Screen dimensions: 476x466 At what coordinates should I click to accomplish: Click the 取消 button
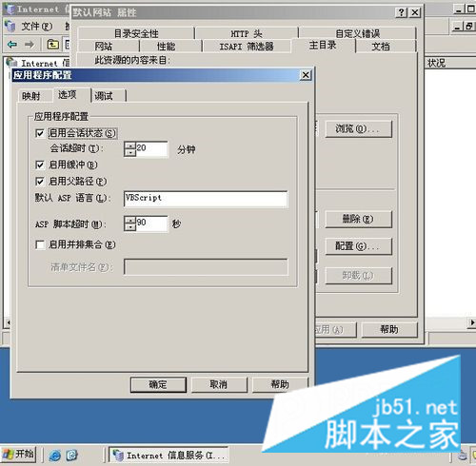[219, 384]
